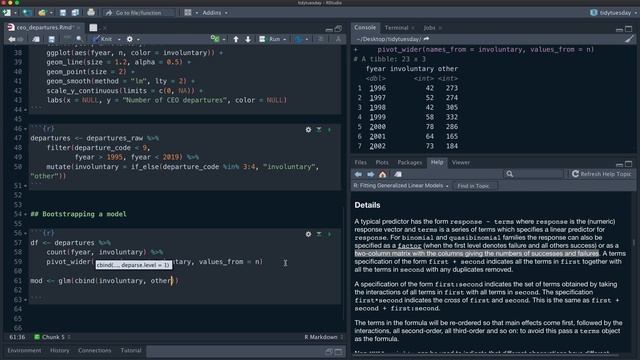This screenshot has width=640, height=360.
Task: Click the editor save document icon
Action: pos(51,39)
